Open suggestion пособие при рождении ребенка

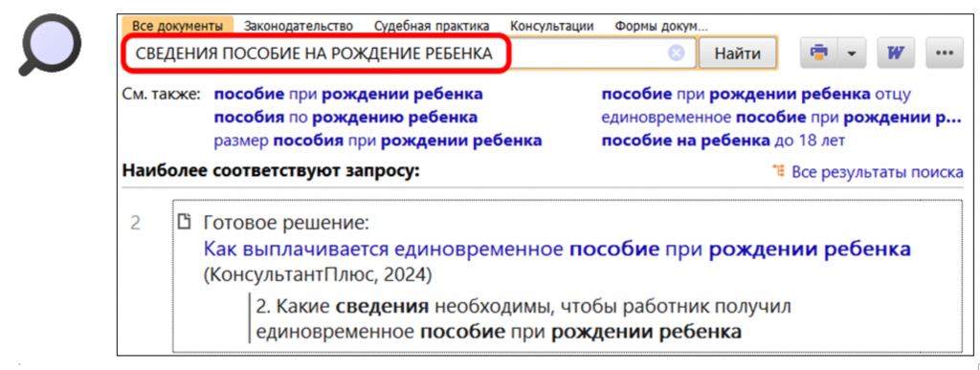(x=348, y=95)
